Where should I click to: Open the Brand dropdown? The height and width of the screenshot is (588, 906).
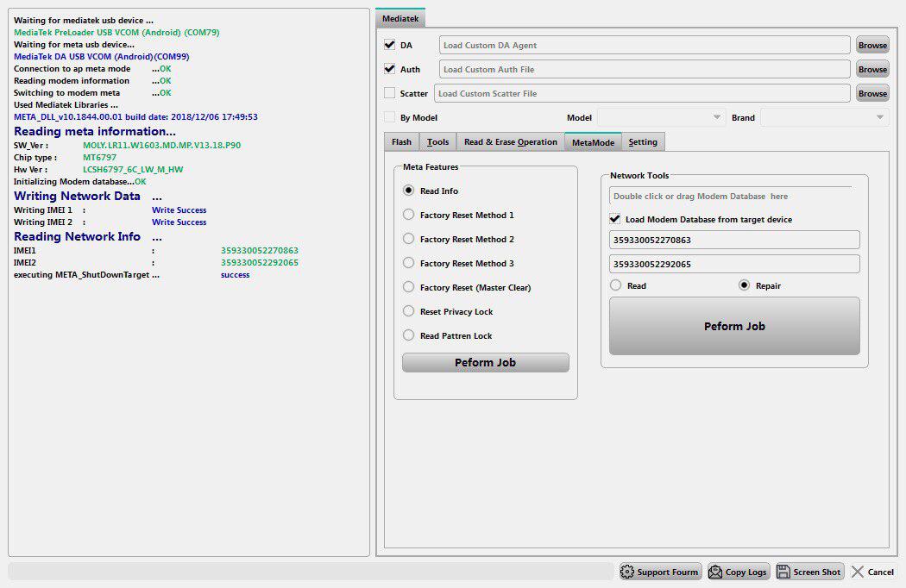[825, 117]
